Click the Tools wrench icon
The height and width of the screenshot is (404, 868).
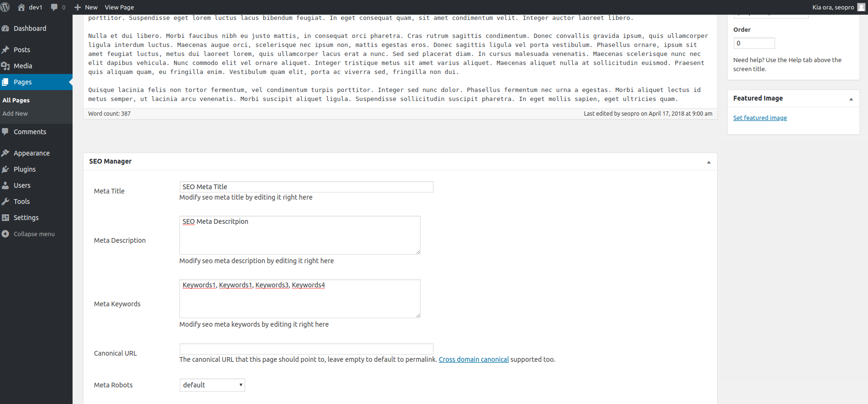coord(6,202)
